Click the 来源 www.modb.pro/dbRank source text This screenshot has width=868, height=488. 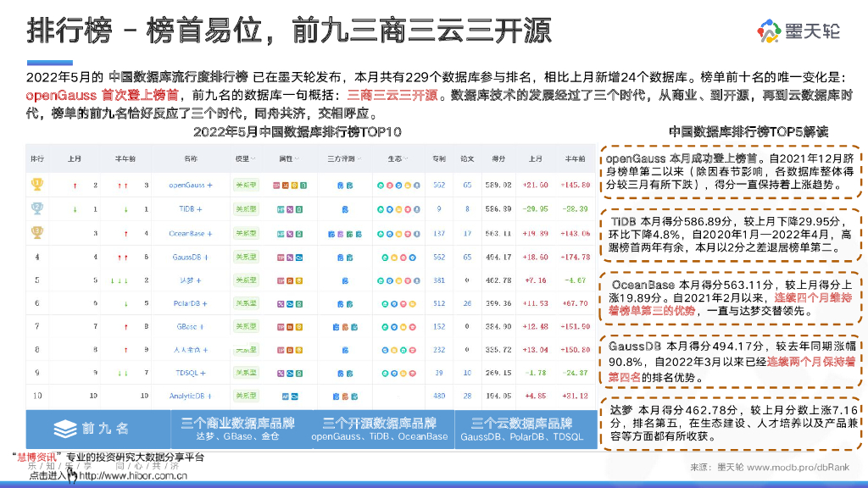click(770, 468)
